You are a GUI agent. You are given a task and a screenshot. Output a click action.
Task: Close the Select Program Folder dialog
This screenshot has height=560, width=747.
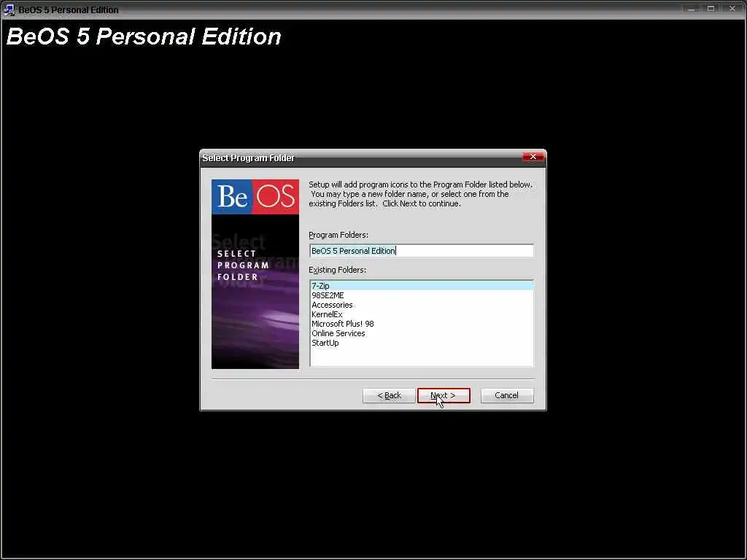point(533,157)
